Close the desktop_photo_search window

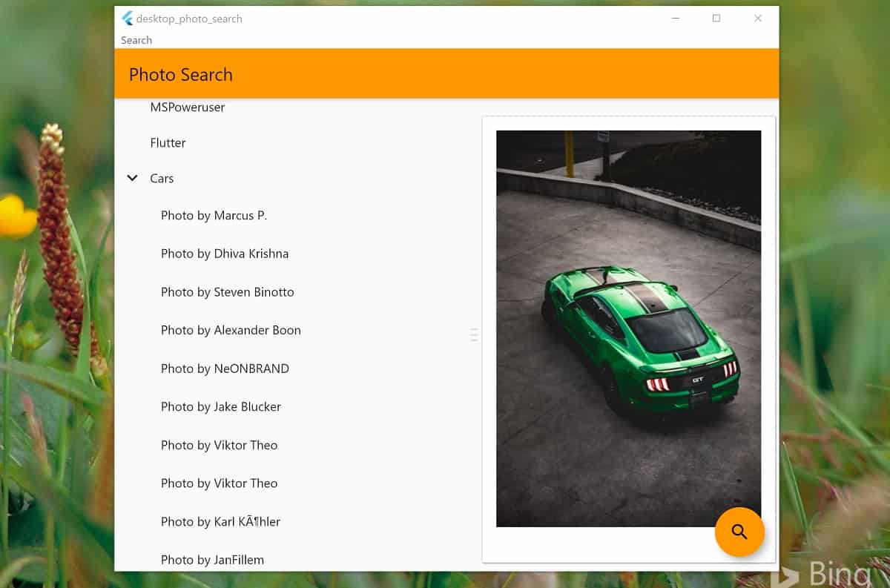[758, 19]
